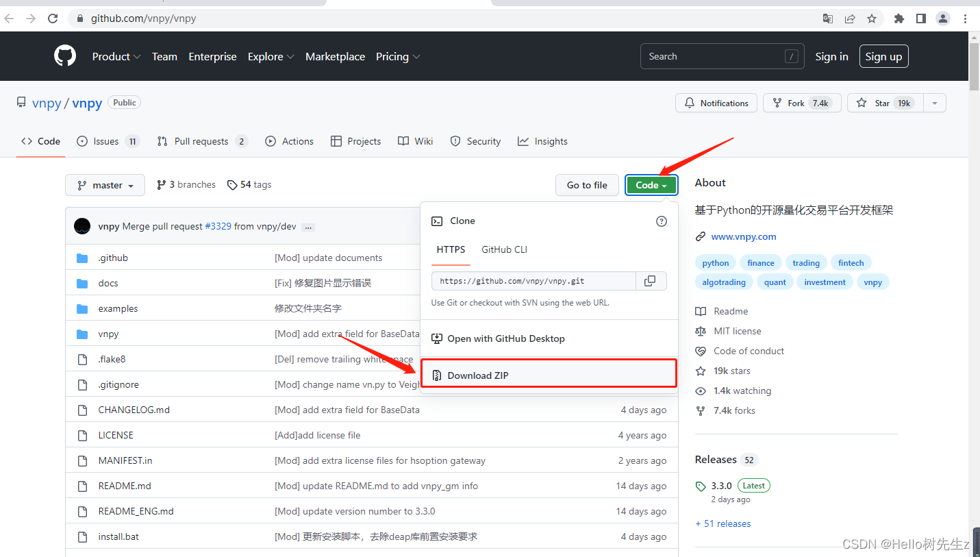Click the algotrading topic tag
This screenshot has width=980, height=557.
click(724, 282)
